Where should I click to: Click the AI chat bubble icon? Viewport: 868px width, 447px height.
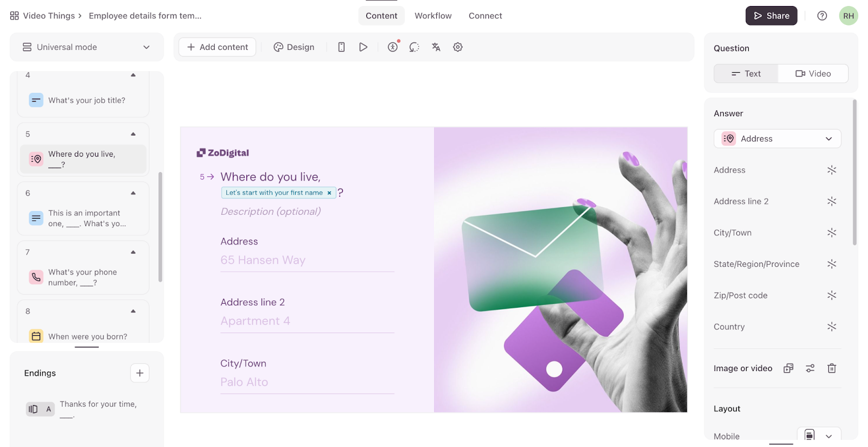point(414,47)
